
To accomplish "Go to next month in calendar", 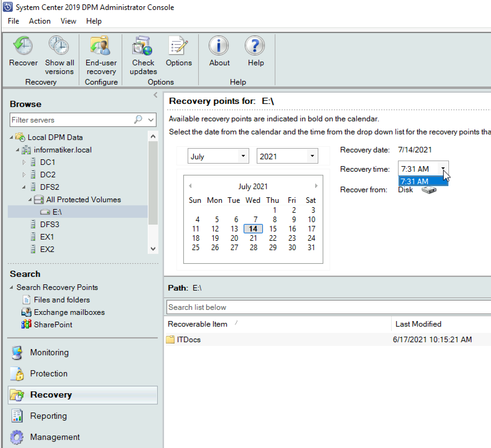I will [316, 186].
